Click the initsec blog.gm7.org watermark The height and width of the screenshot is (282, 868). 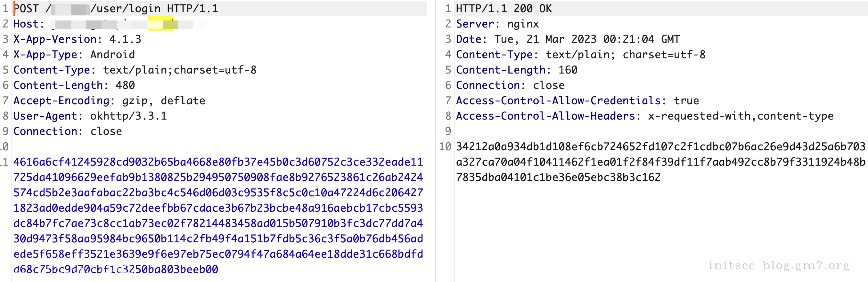click(779, 266)
